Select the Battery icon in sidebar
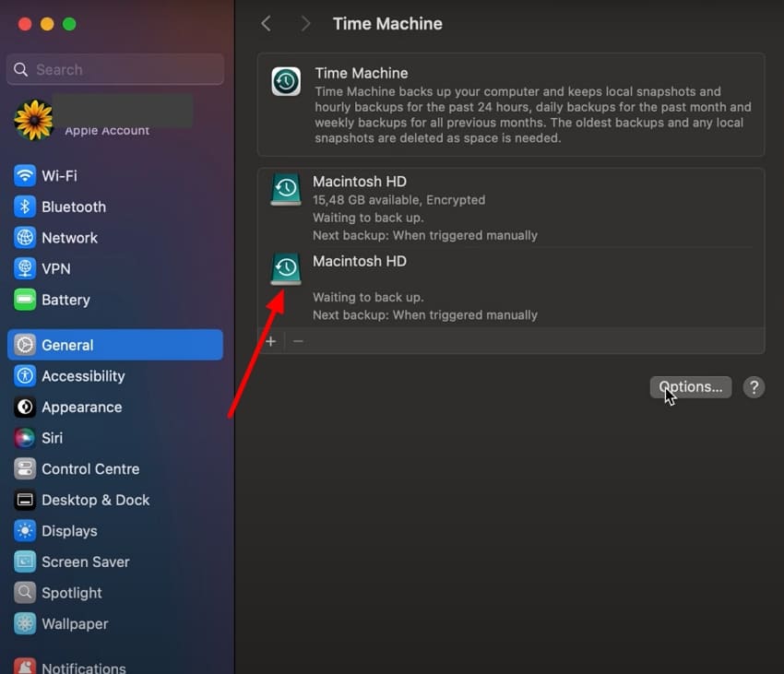 coord(25,300)
